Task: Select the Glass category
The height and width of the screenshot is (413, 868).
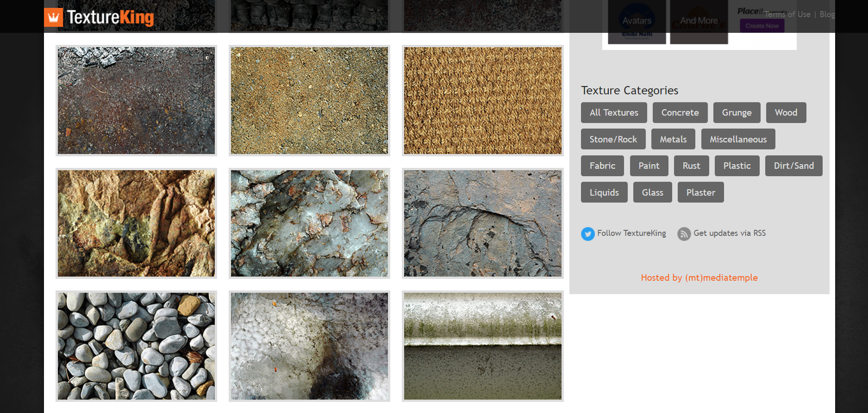Action: point(652,192)
